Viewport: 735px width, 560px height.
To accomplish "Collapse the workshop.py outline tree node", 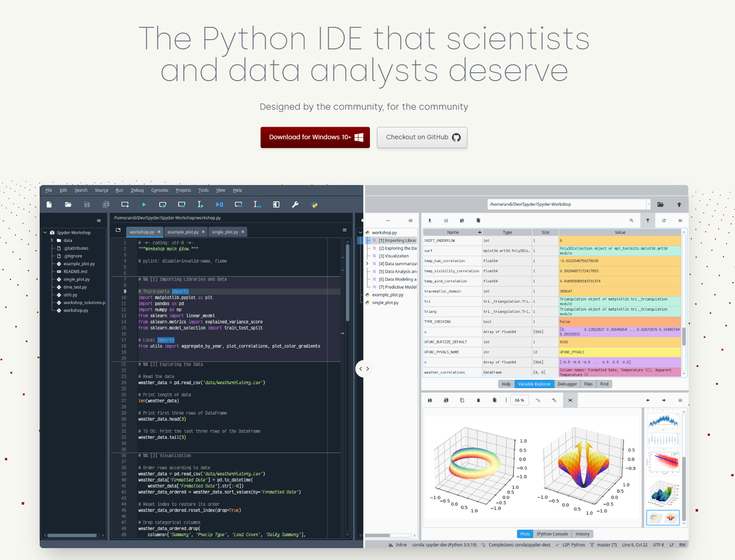I will [361, 233].
